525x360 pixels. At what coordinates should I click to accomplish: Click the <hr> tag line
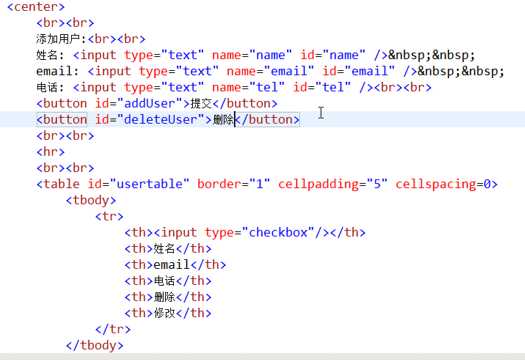point(50,152)
